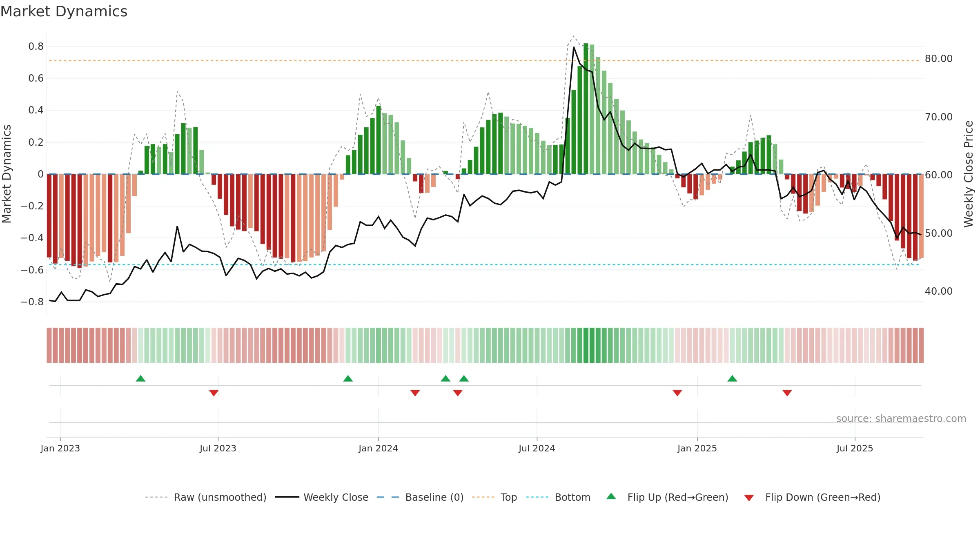This screenshot has width=980, height=551.
Task: Click the 50.00 price-axis tick label
Action: 939,233
